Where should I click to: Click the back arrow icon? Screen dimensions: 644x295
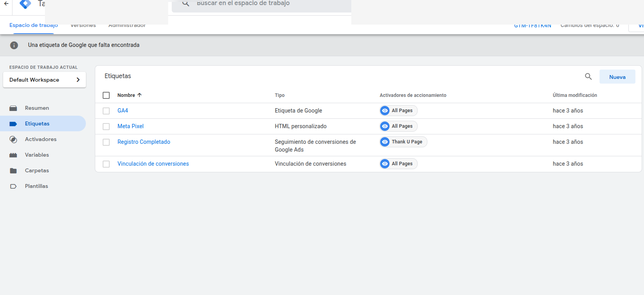click(6, 4)
